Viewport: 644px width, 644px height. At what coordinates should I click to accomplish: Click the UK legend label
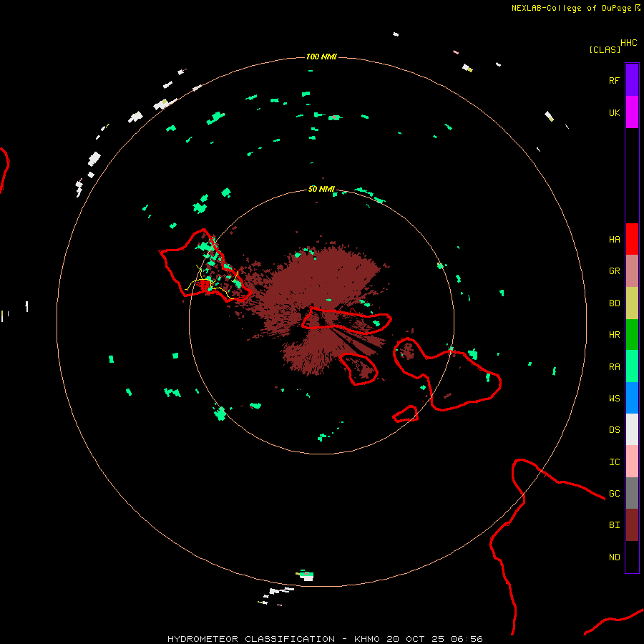click(614, 112)
